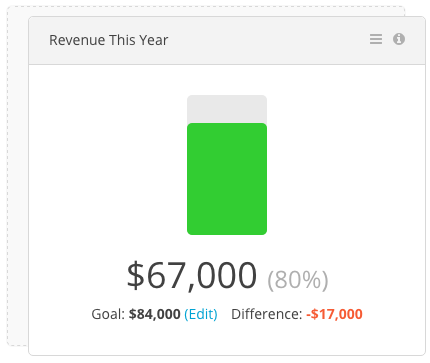Image resolution: width=430 pixels, height=363 pixels.
Task: Click the word Revenue in header
Action: (77, 40)
